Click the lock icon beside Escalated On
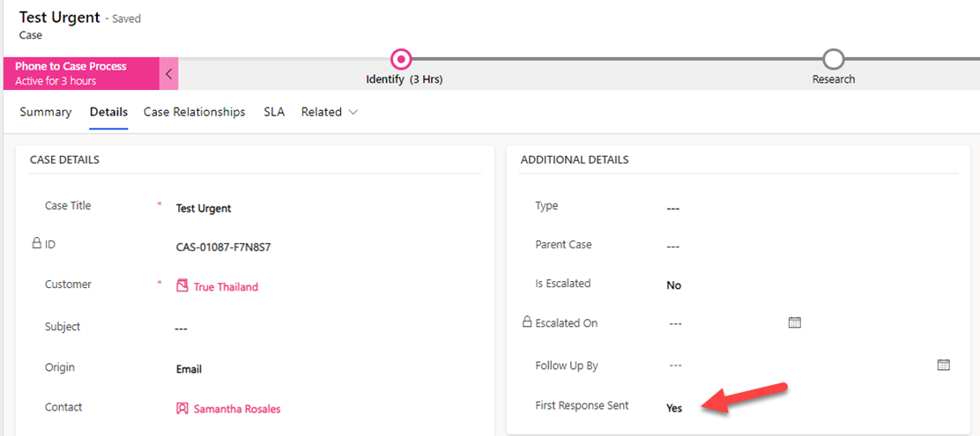 pos(527,322)
